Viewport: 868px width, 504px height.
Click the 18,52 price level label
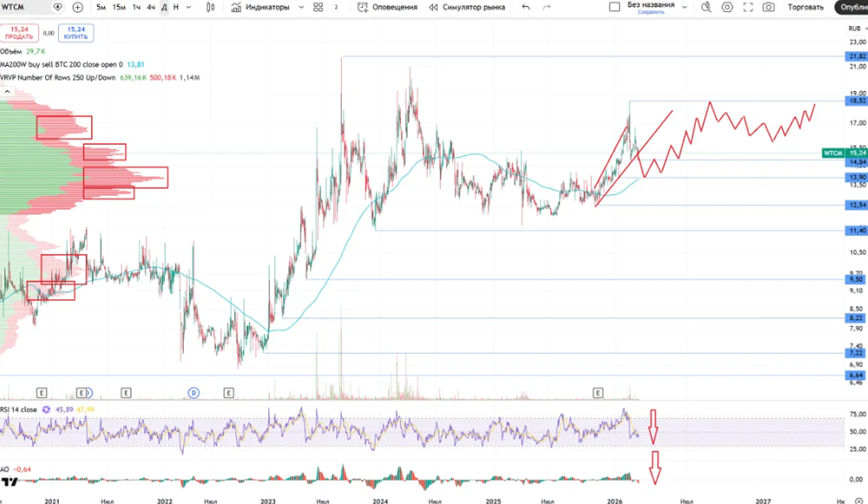coord(857,101)
